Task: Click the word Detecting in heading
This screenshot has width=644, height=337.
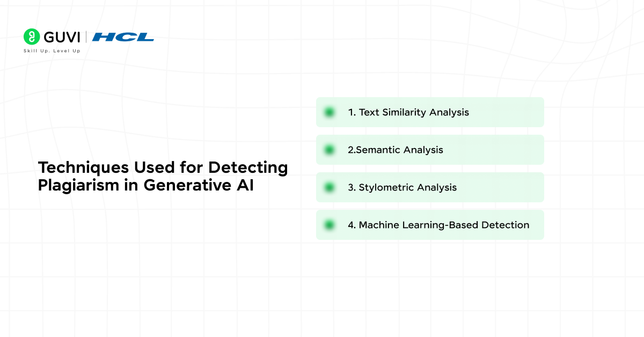Action: 248,168
